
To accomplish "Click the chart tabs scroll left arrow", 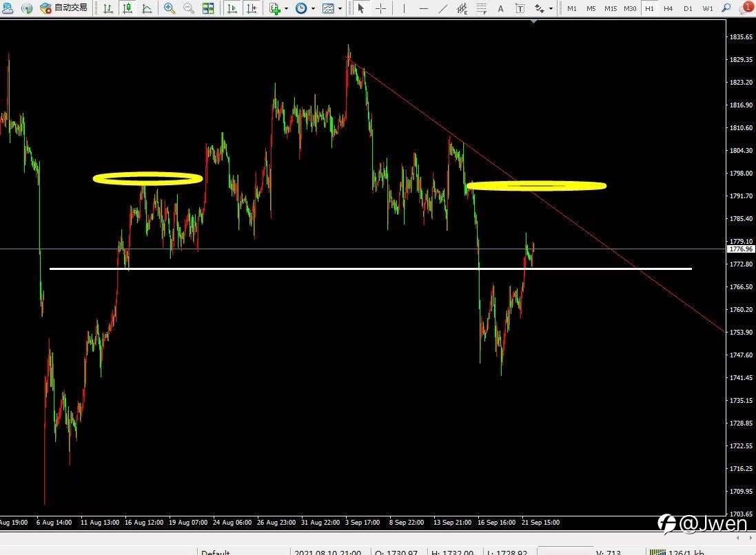I will 737,538.
